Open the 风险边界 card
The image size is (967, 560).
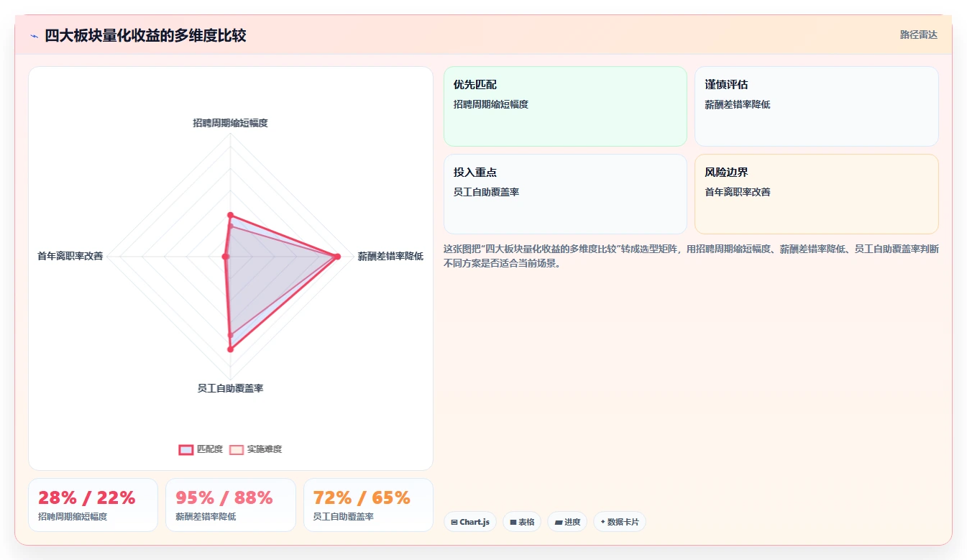click(x=817, y=194)
